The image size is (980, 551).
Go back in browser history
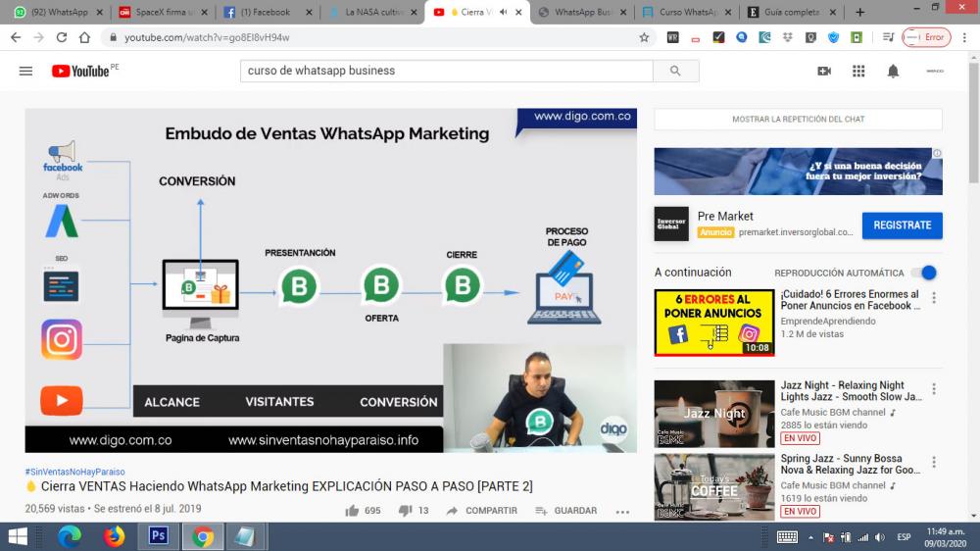point(16,37)
